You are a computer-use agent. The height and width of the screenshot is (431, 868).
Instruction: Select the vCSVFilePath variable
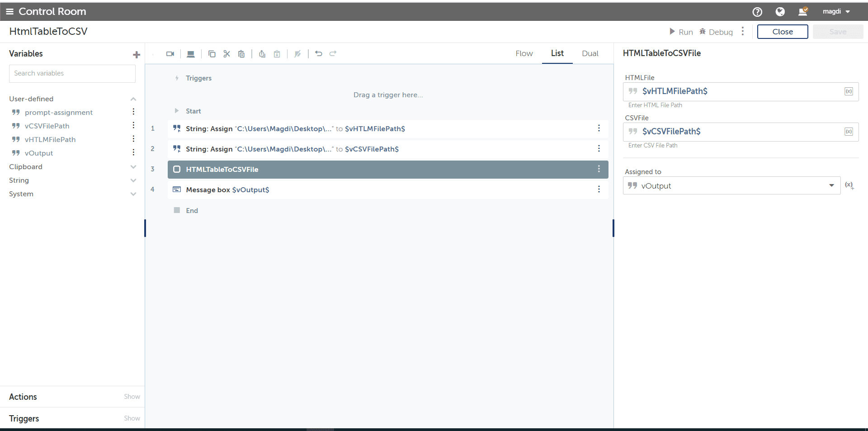pyautogui.click(x=47, y=126)
